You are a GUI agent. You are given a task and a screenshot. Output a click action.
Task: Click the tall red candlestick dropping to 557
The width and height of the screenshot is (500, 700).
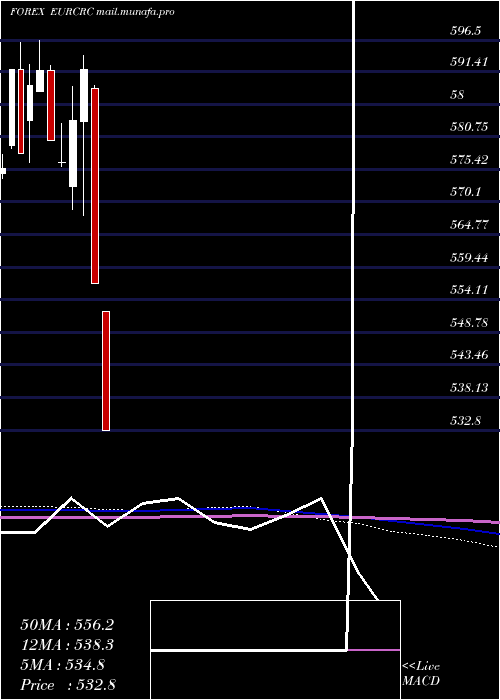coord(95,186)
